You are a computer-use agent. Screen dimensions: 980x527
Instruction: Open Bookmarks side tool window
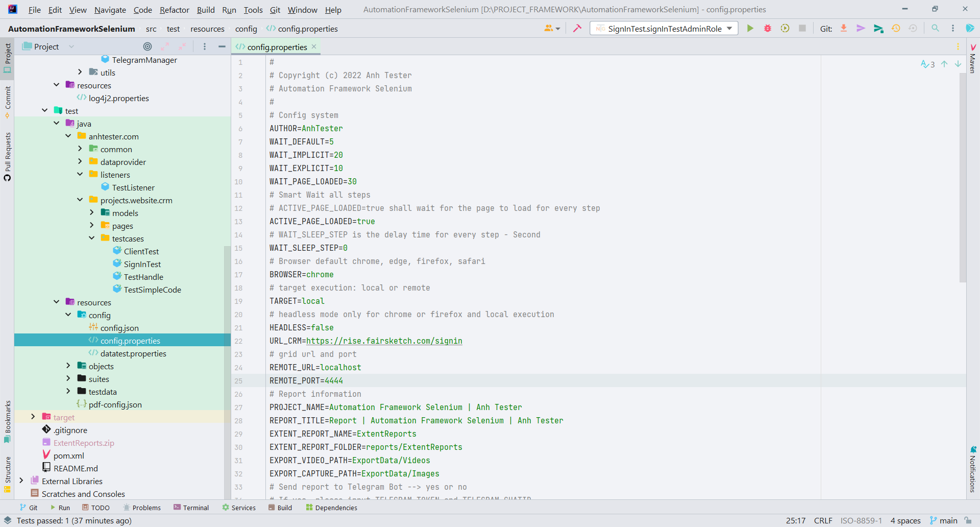(x=7, y=422)
